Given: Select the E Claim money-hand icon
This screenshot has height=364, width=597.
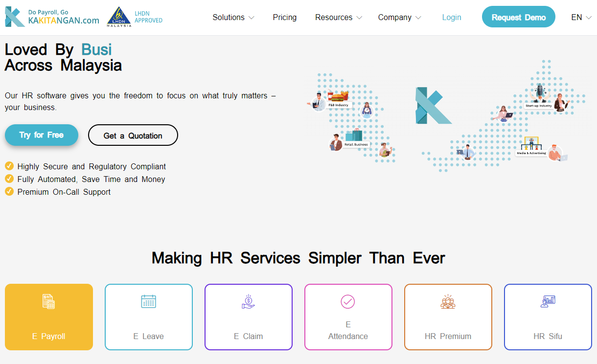Looking at the screenshot, I should coord(248,301).
